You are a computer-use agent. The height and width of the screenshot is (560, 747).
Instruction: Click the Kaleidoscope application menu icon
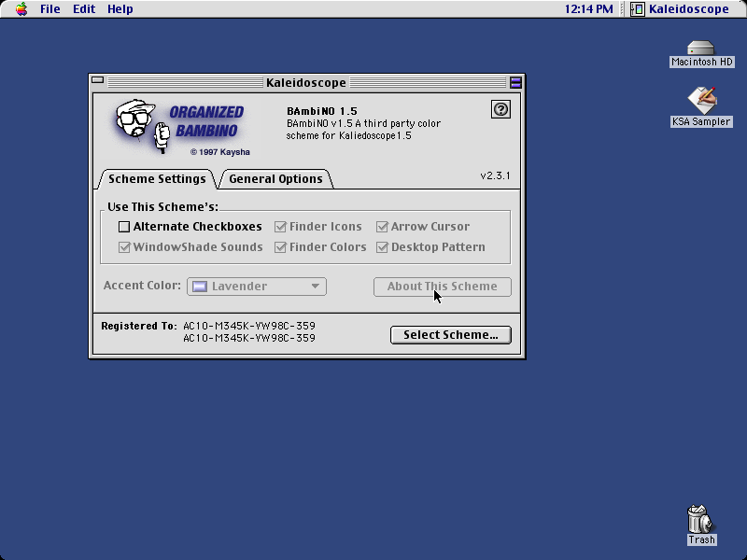coord(638,9)
